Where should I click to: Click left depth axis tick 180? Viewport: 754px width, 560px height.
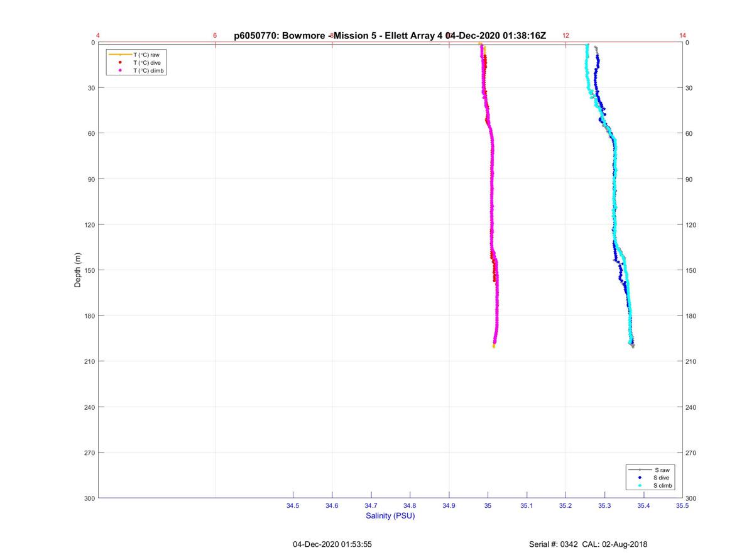point(89,316)
